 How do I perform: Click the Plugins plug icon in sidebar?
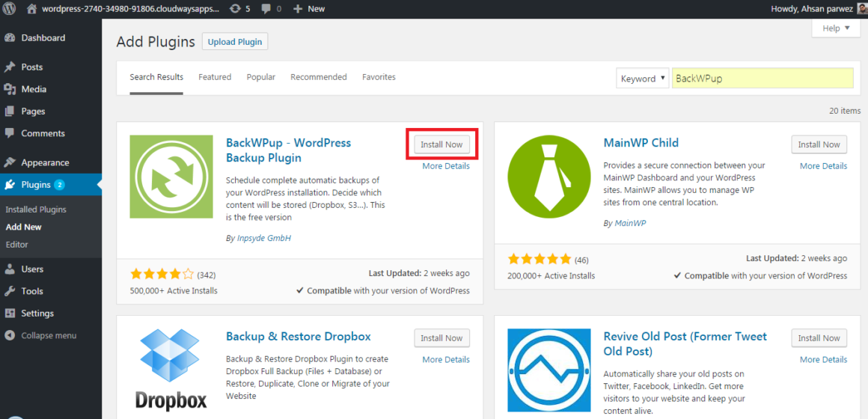(10, 185)
